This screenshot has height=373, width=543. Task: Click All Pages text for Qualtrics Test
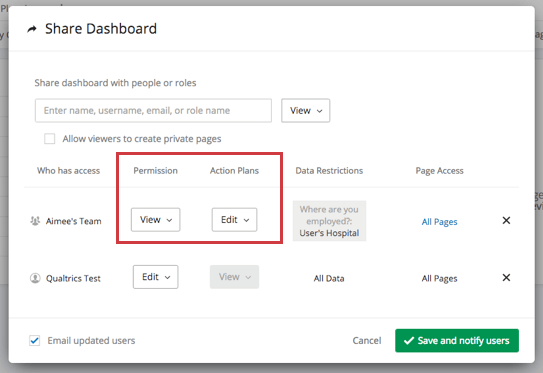[439, 278]
